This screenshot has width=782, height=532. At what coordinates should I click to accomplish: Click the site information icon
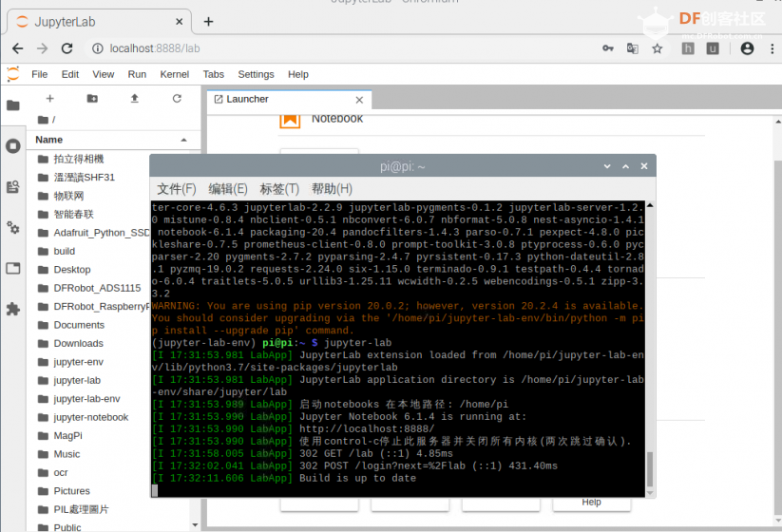[x=98, y=48]
